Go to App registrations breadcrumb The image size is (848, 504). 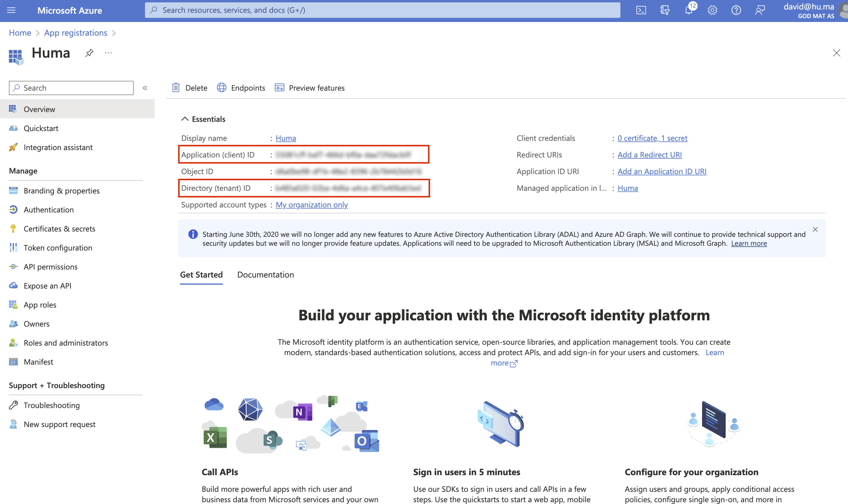[76, 33]
